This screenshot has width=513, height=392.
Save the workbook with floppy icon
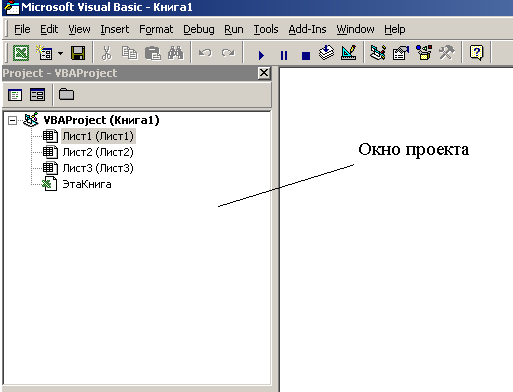point(78,53)
